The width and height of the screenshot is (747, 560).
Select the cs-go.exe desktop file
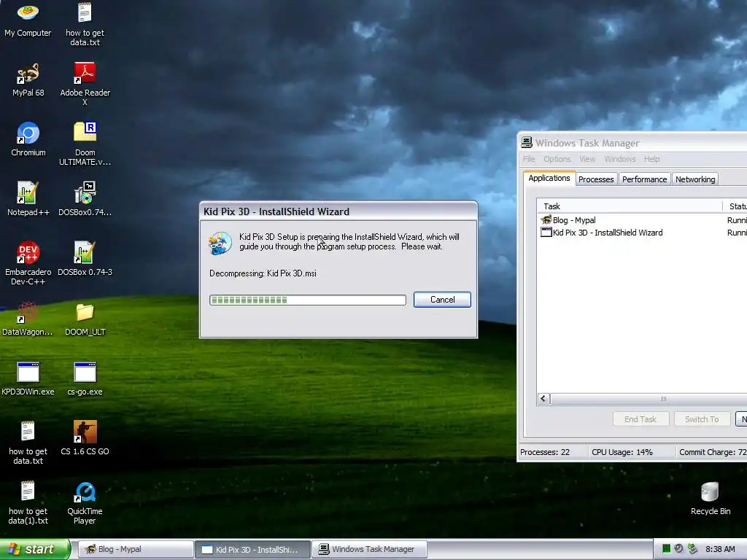pyautogui.click(x=85, y=378)
